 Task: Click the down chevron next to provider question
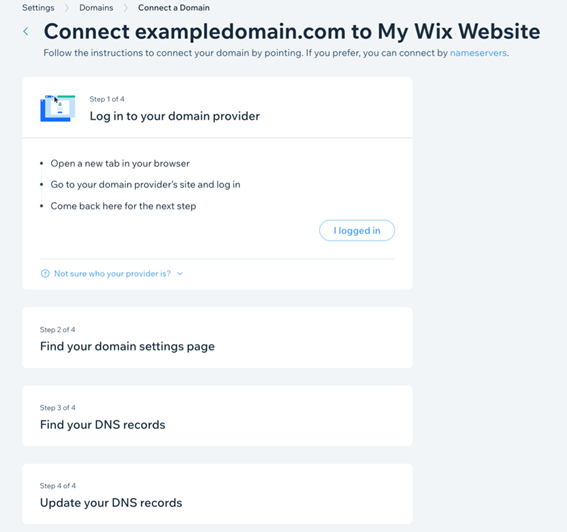(180, 274)
